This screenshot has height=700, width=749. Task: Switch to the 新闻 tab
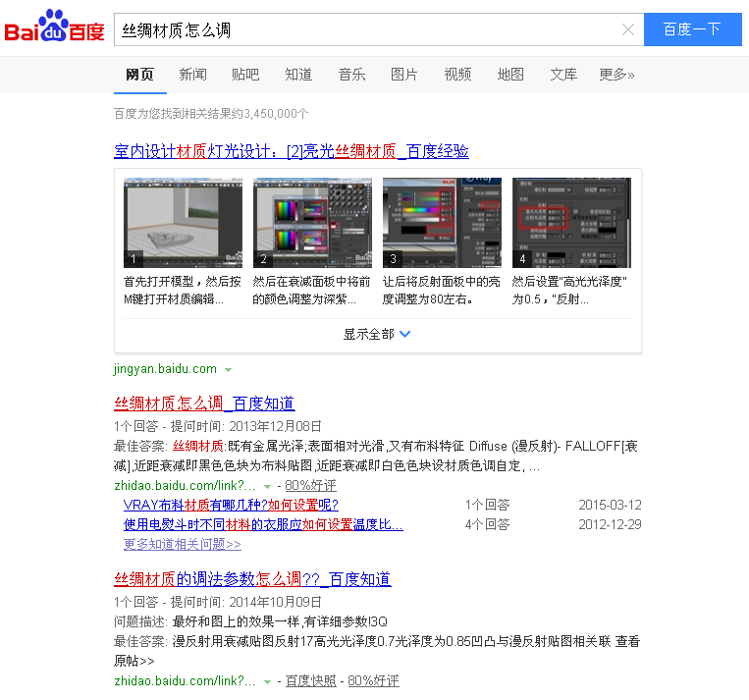point(193,75)
